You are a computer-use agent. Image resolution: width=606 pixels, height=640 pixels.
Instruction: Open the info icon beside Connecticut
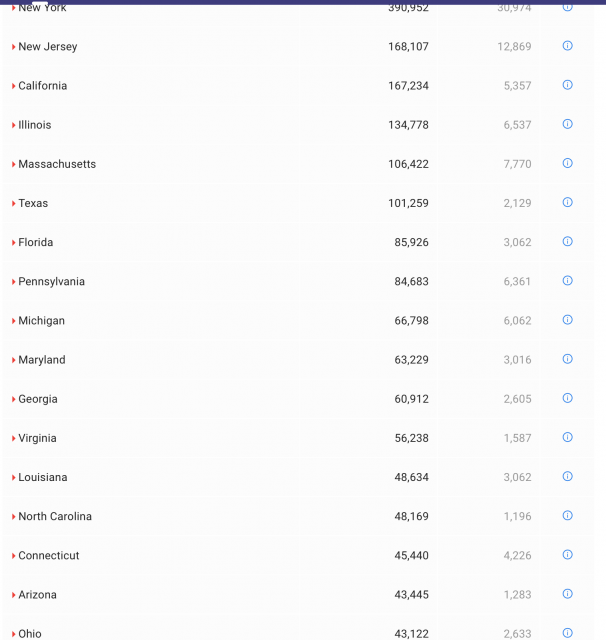[567, 555]
